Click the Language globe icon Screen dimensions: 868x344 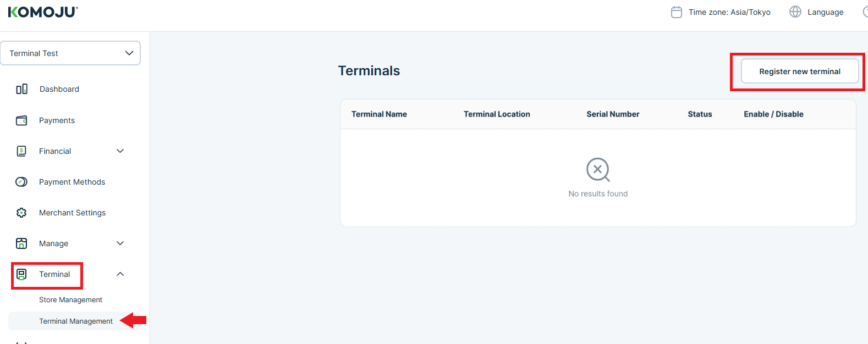click(x=795, y=12)
